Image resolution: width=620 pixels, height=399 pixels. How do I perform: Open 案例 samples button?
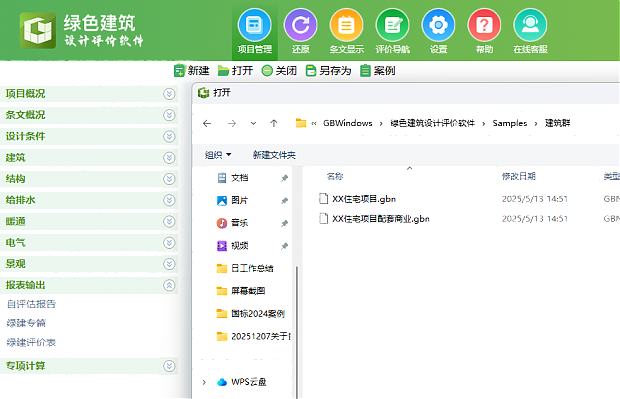coord(378,71)
